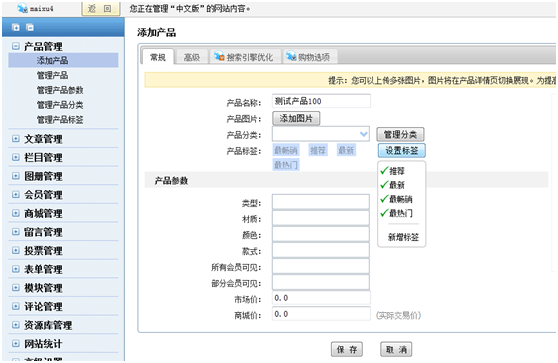Open the 产品分类 dropdown
The image size is (558, 363).
321,134
